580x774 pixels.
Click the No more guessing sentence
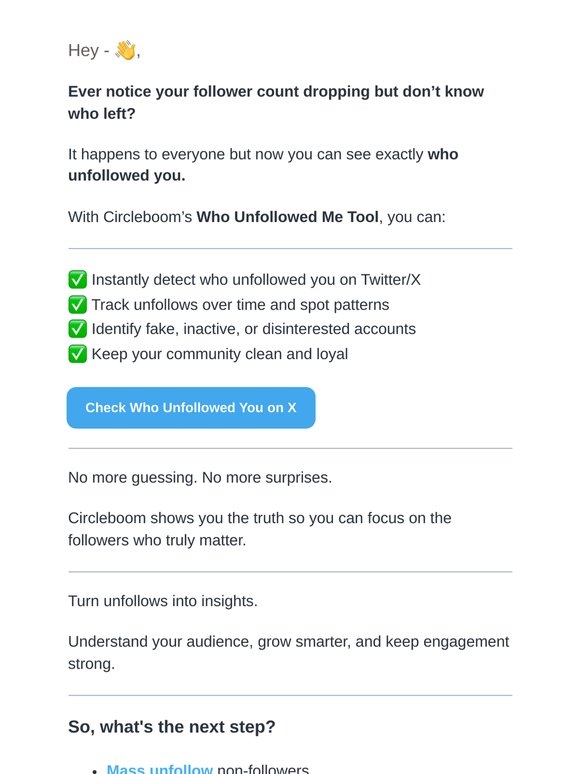tap(200, 477)
